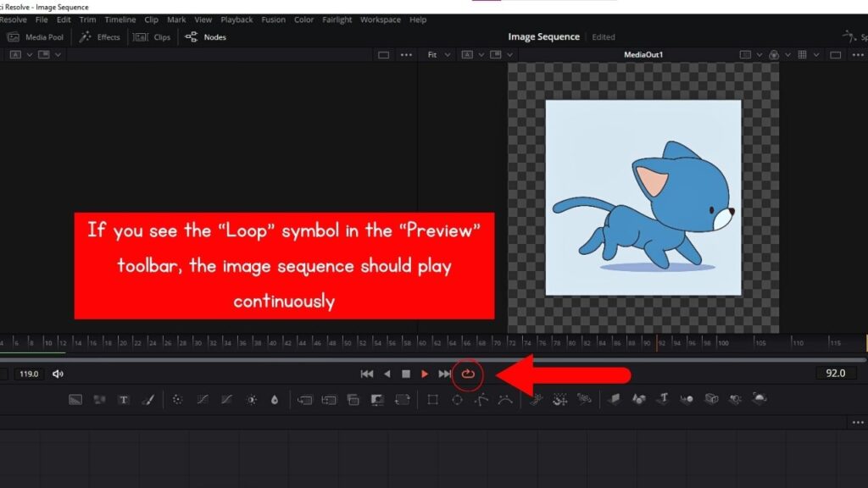The image size is (868, 488).
Task: Mute audio with the speaker icon
Action: click(58, 373)
